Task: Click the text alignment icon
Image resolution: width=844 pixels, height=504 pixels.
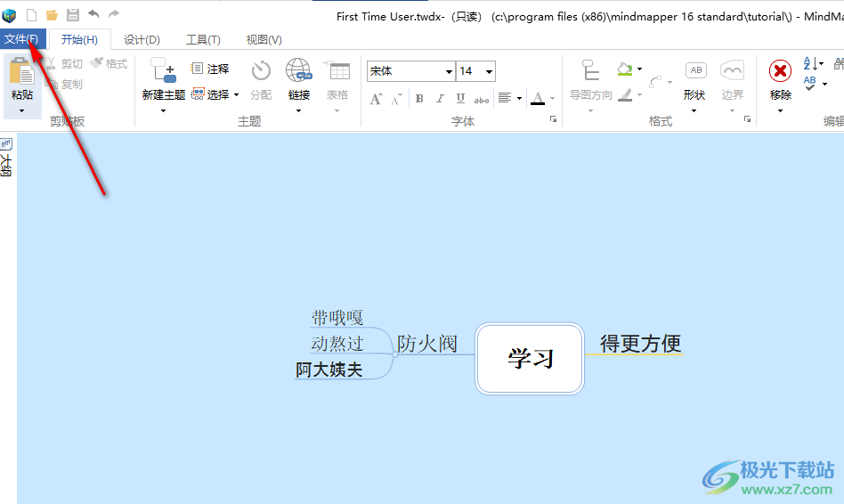Action: (x=505, y=98)
